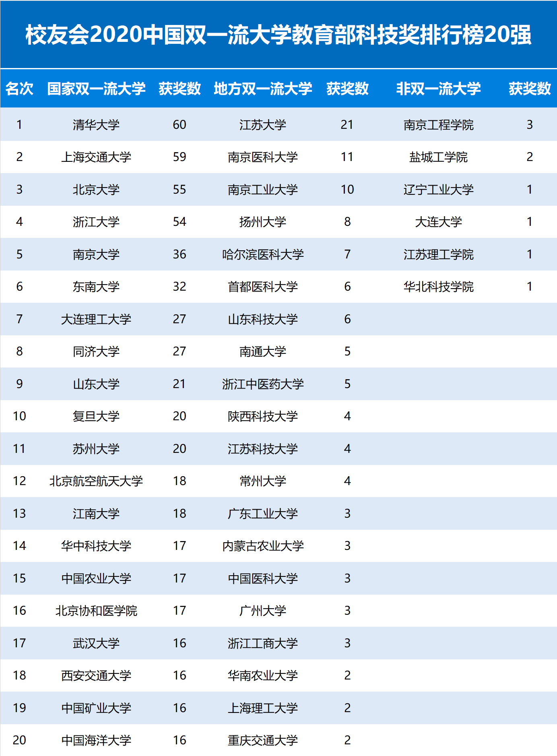Click the cell 复旦大学
Viewport: 557px width, 756px height.
click(x=96, y=416)
